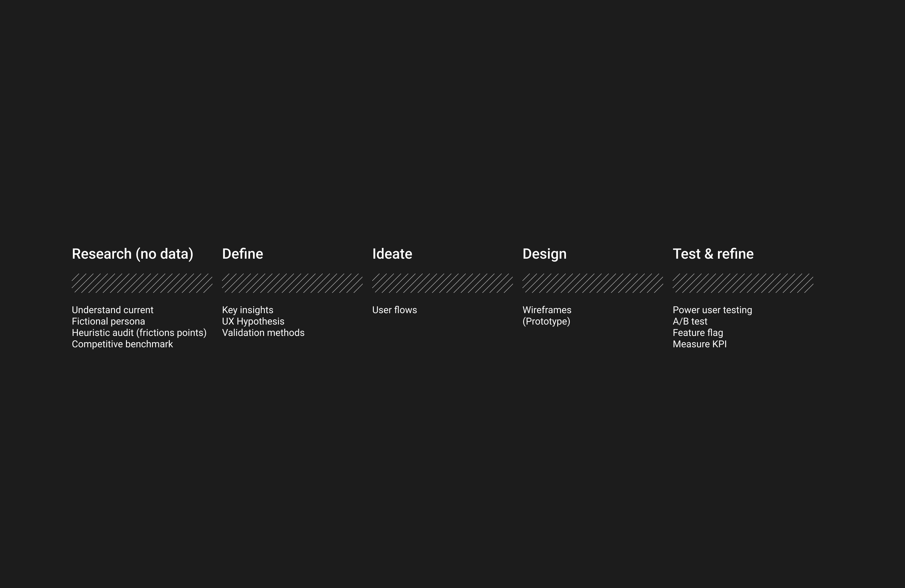Click striped bar below Ideate

(x=442, y=283)
